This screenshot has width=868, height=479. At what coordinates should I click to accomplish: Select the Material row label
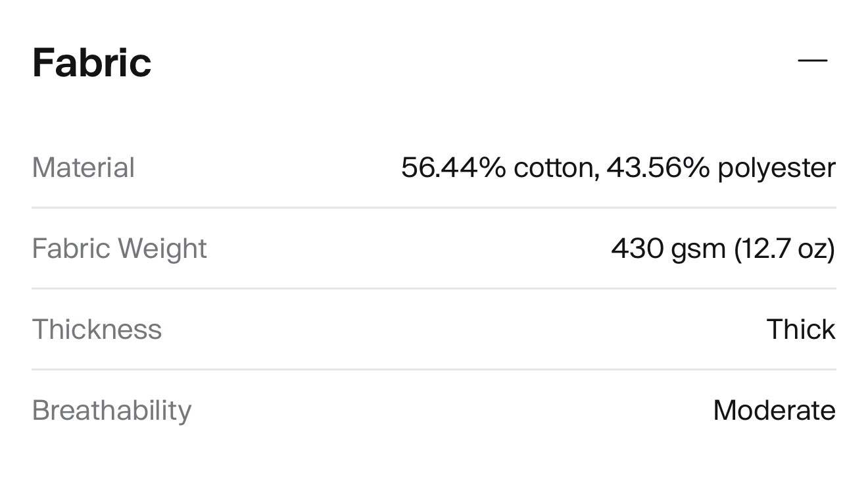84,168
